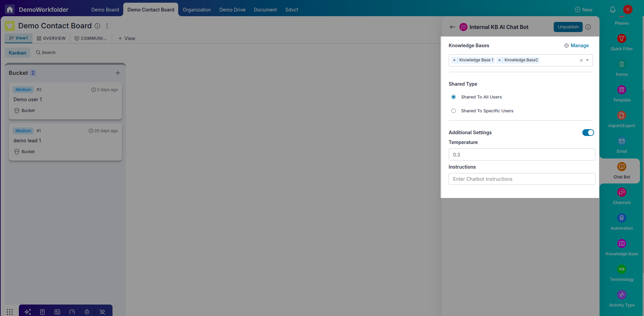Viewport: 644px width, 316px height.
Task: Switch to the OVERVIEW view tab
Action: pyautogui.click(x=51, y=38)
